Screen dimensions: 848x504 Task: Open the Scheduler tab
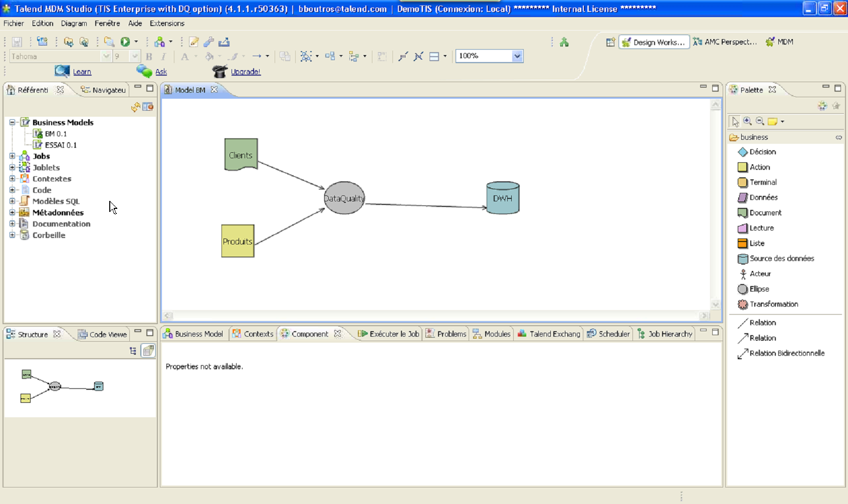click(608, 334)
